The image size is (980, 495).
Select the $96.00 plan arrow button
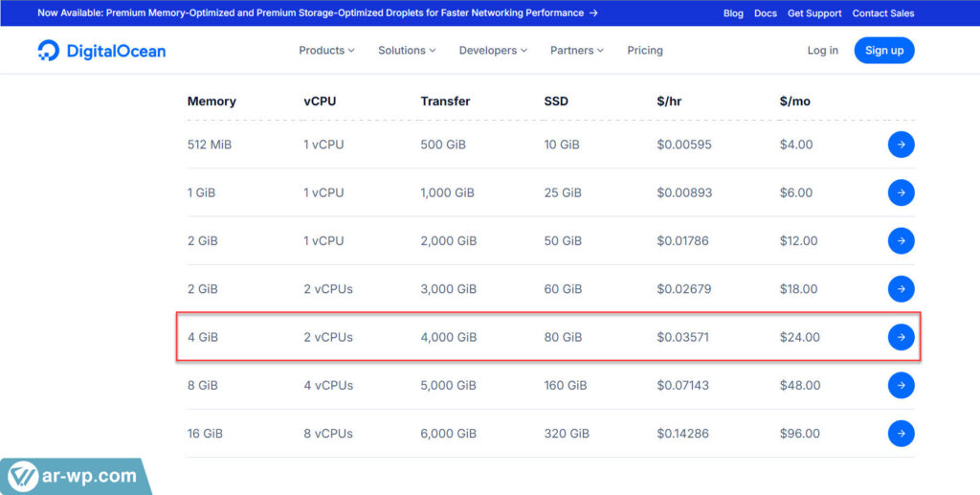point(901,433)
